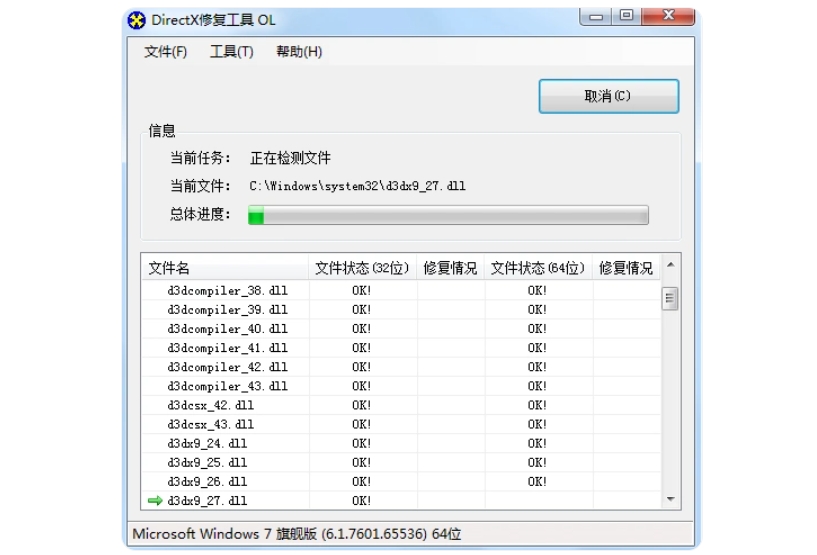
Task: Open the 工具(T) menu
Action: point(232,52)
